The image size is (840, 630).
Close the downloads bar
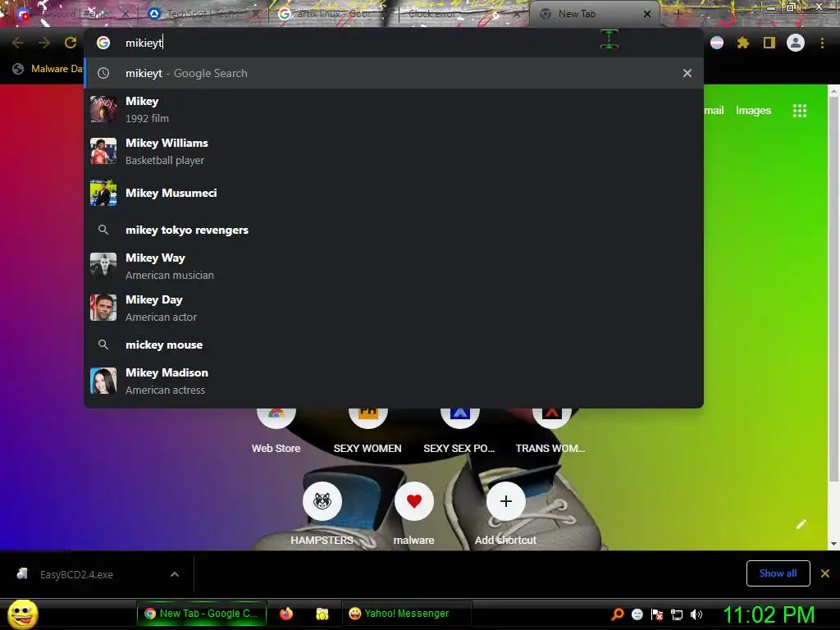click(x=825, y=573)
